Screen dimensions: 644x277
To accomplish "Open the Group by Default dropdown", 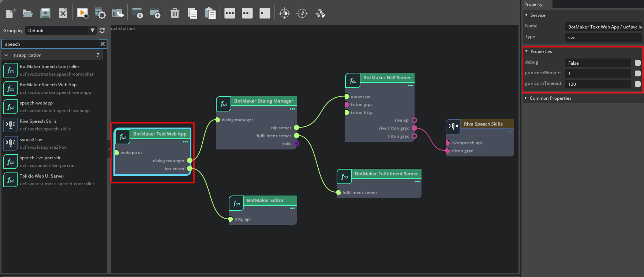I will (x=61, y=31).
